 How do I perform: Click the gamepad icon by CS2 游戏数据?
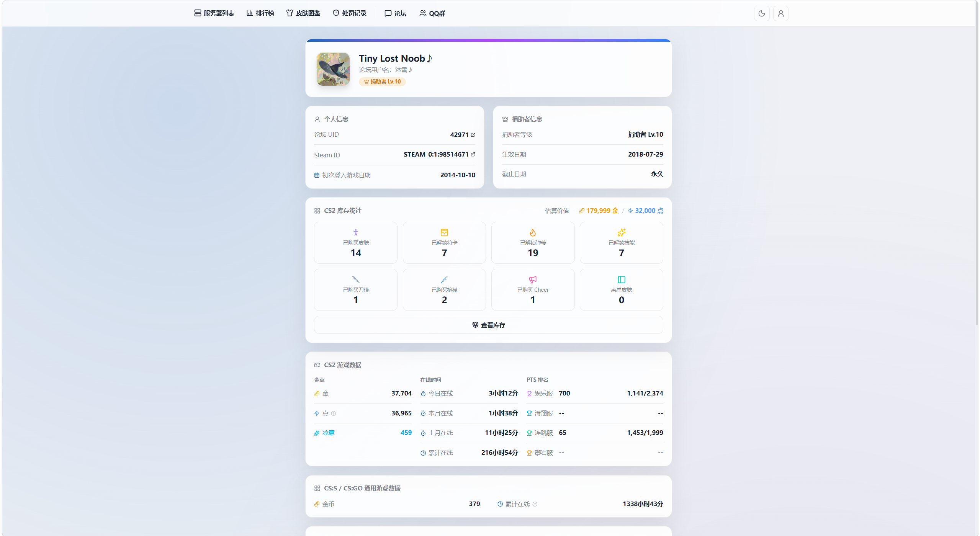[x=317, y=365]
